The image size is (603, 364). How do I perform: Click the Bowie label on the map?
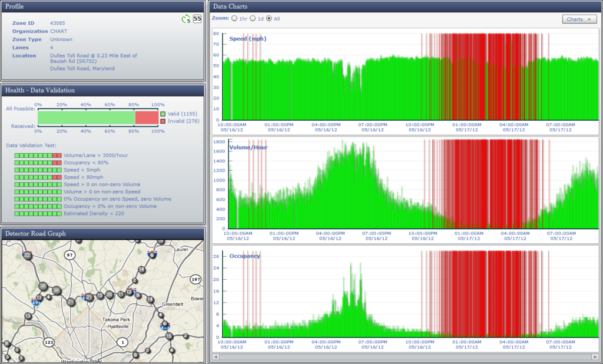[197, 299]
